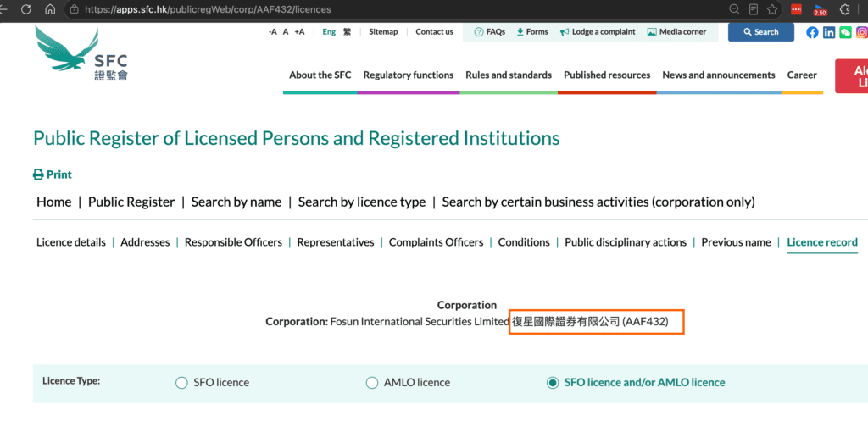Open the SFC Instagram icon
Image resolution: width=868 pixels, height=421 pixels.
tap(862, 33)
